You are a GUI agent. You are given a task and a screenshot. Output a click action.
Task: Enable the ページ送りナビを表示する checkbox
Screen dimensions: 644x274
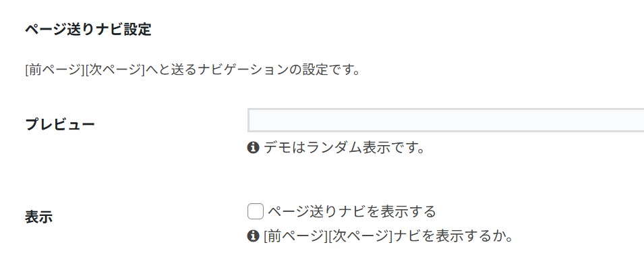pos(255,212)
